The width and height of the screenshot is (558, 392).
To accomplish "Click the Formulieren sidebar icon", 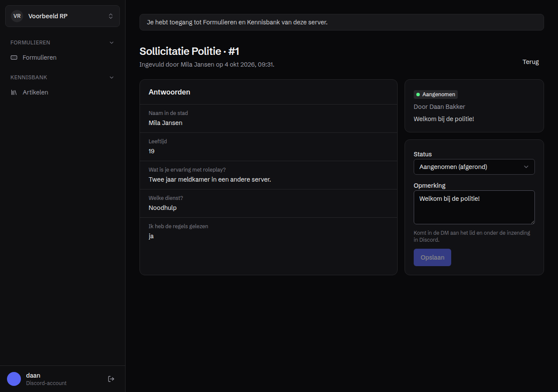I will (14, 57).
